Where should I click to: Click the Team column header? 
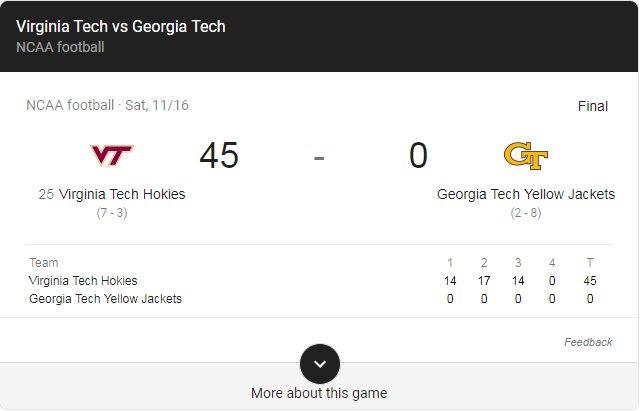(x=44, y=262)
